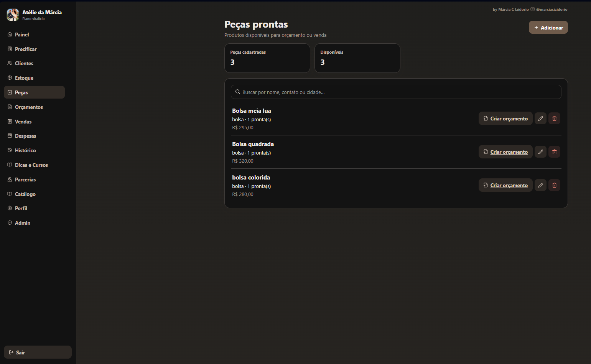
Task: Select the Bolsa meia lua title
Action: (252, 111)
